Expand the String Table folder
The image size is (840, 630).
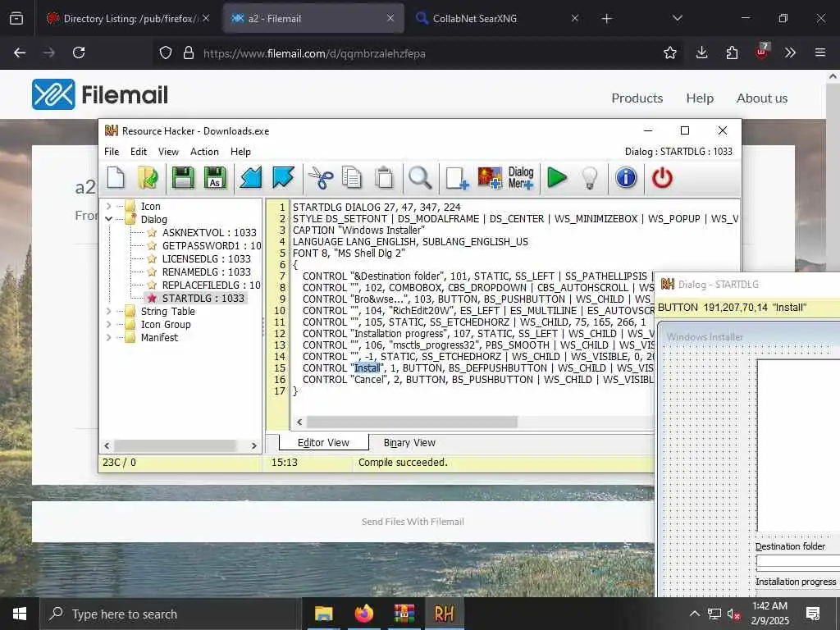(x=109, y=311)
